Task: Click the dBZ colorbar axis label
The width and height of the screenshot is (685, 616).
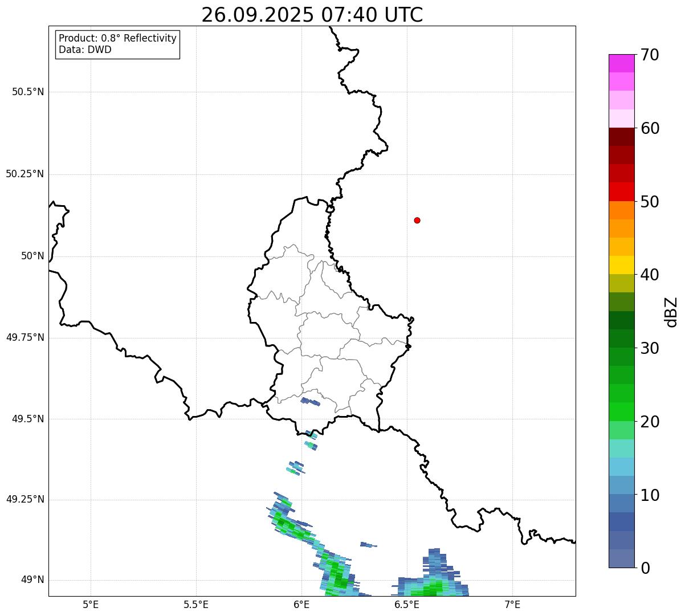Action: (671, 311)
